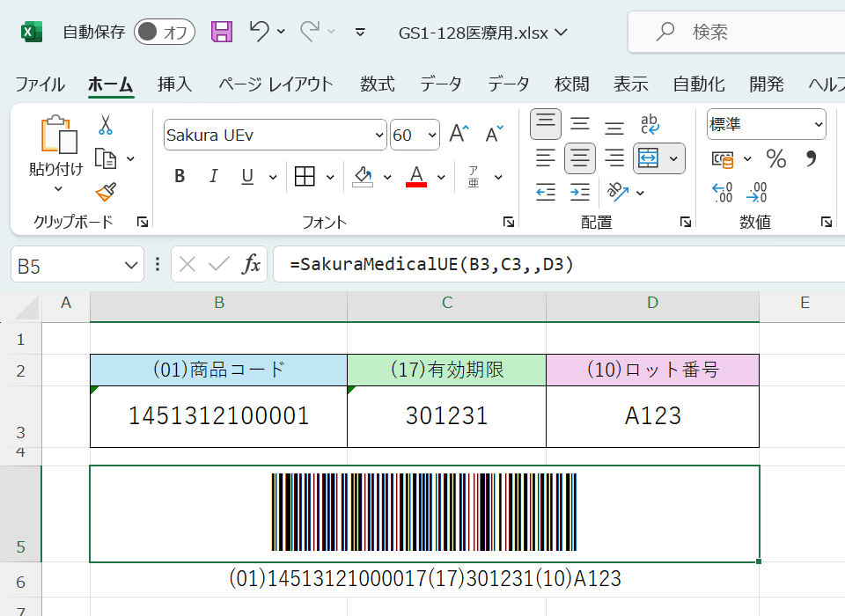Click the Enter checkmark in formula bar
This screenshot has width=845, height=616.
pos(219,264)
